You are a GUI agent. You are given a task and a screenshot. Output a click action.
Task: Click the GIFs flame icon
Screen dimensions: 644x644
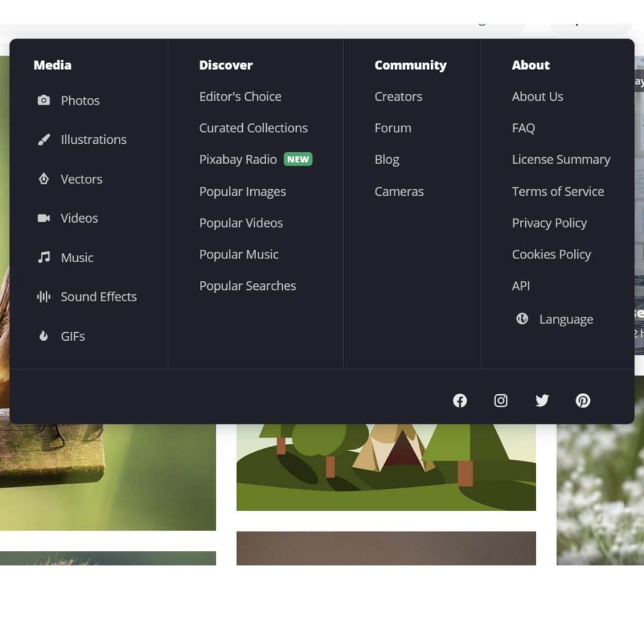43,336
